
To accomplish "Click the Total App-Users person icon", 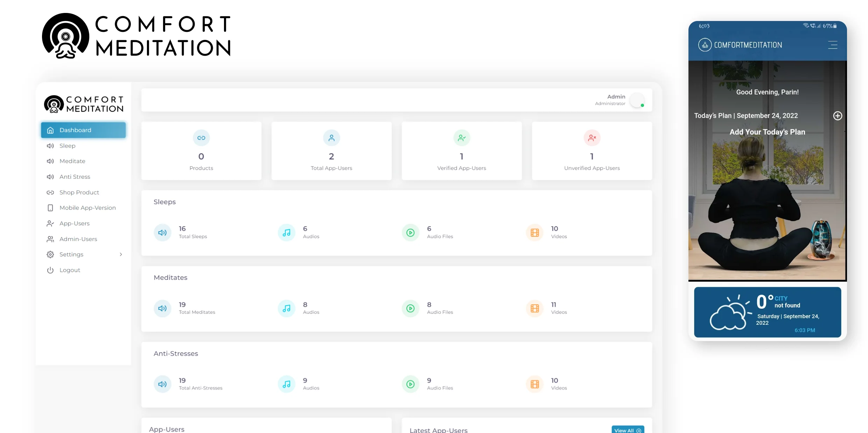I will (x=331, y=138).
